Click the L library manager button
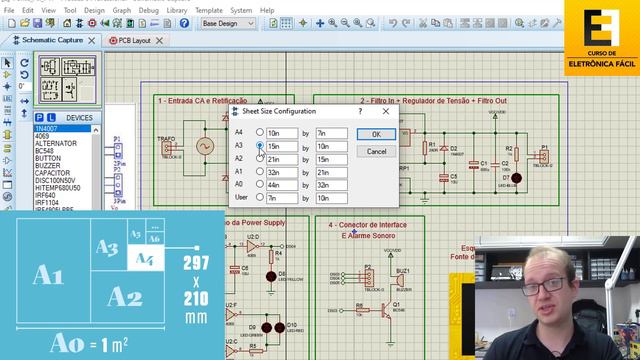The height and width of the screenshot is (360, 640). pyautogui.click(x=51, y=118)
